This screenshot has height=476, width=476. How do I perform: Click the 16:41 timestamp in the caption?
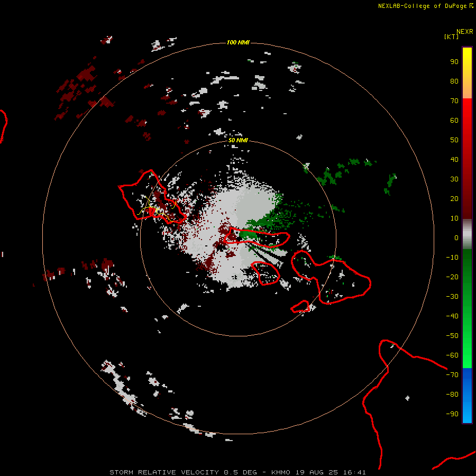pos(354,472)
